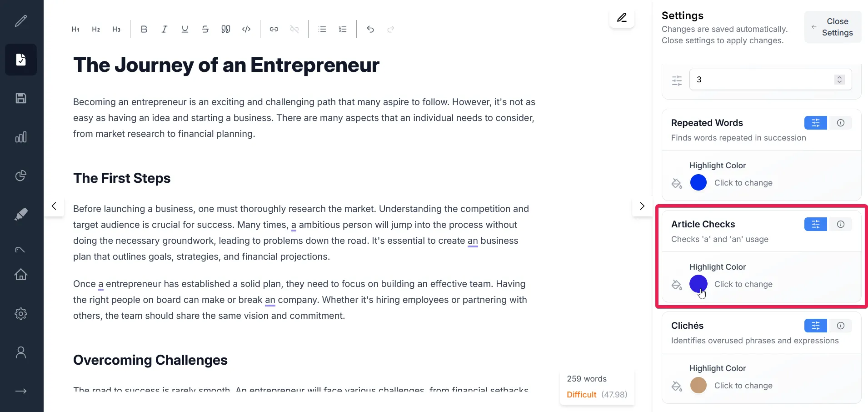Apply Heading 1 formatting

tap(75, 29)
